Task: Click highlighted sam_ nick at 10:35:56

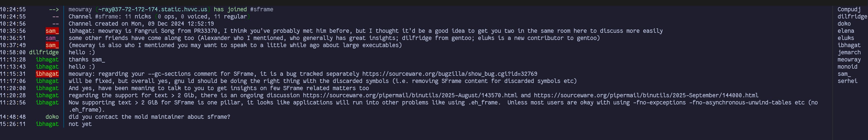Action: click(x=52, y=31)
